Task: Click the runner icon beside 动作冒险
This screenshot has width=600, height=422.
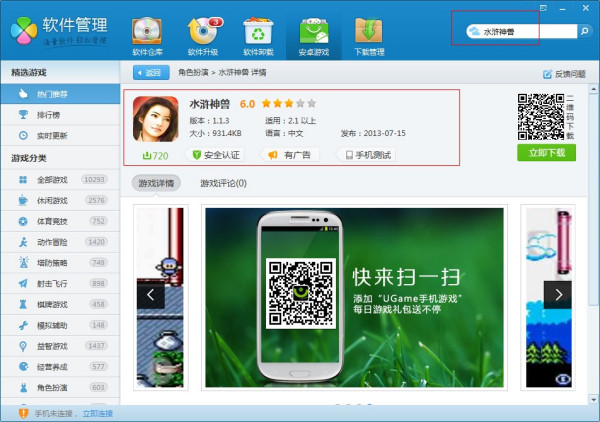Action: coord(23,242)
